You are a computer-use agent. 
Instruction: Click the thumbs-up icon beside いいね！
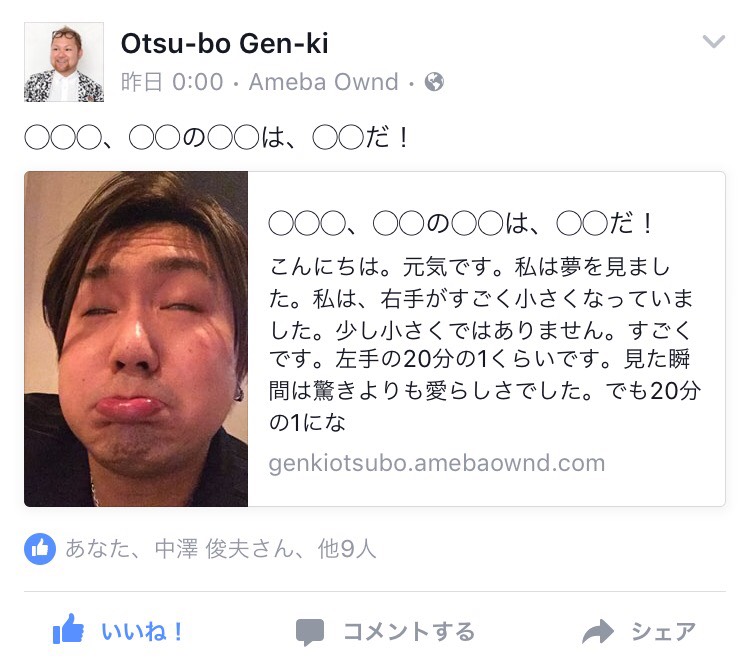[68, 629]
